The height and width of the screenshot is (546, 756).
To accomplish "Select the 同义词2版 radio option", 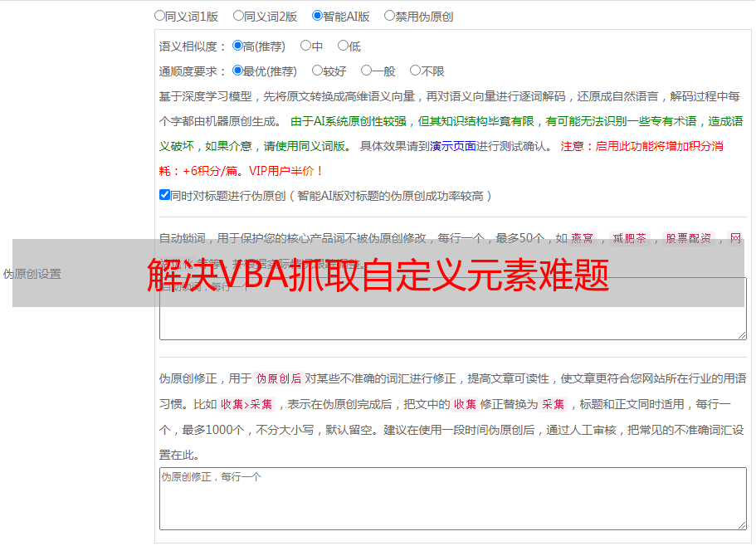I will click(x=238, y=16).
